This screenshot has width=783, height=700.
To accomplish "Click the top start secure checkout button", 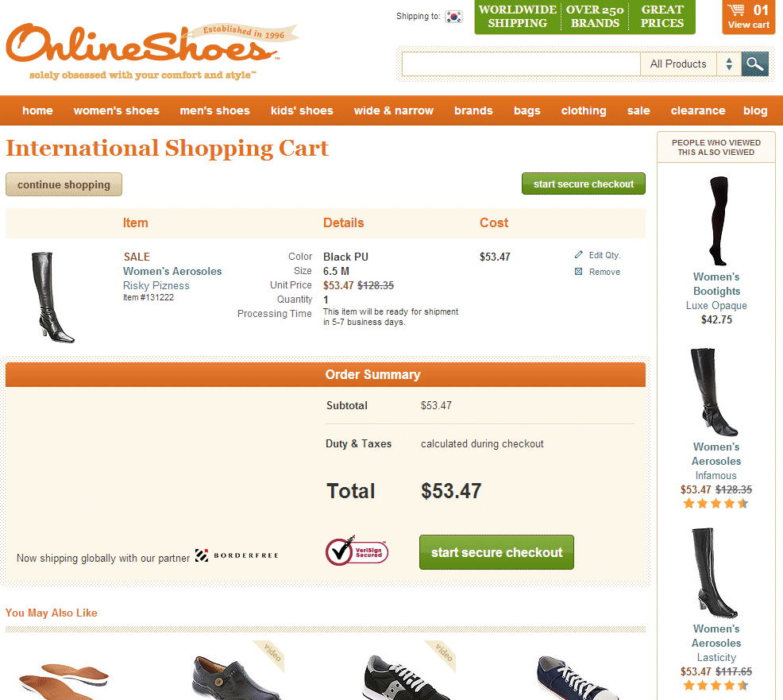I will click(583, 184).
